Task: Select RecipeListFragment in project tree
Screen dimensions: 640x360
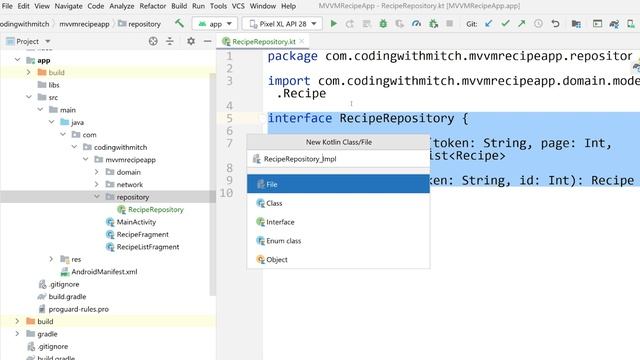Action: 147,247
